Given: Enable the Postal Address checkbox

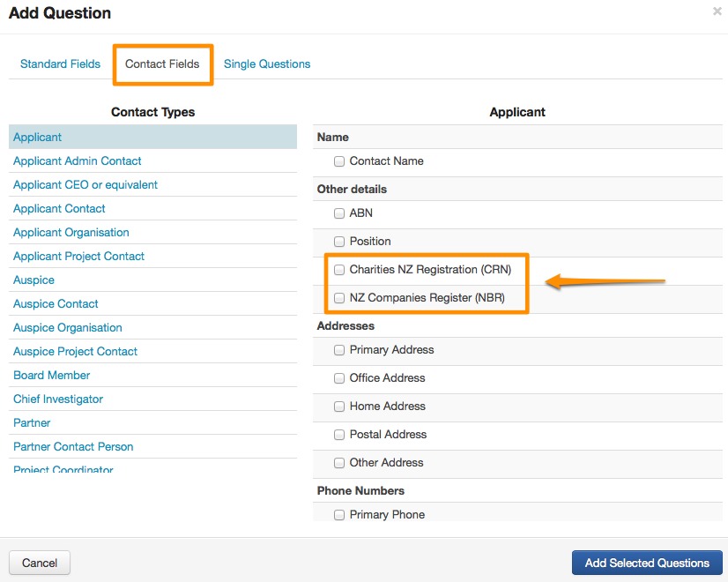Looking at the screenshot, I should 339,435.
